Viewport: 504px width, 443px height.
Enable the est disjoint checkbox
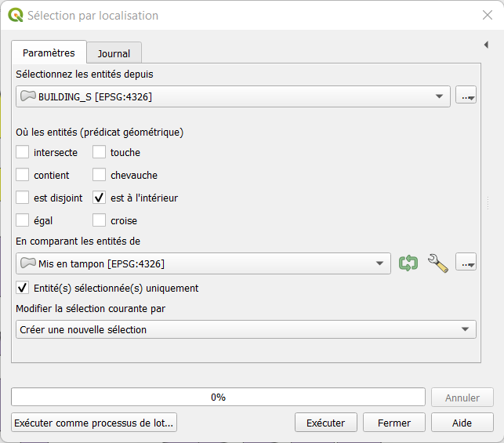pos(23,198)
